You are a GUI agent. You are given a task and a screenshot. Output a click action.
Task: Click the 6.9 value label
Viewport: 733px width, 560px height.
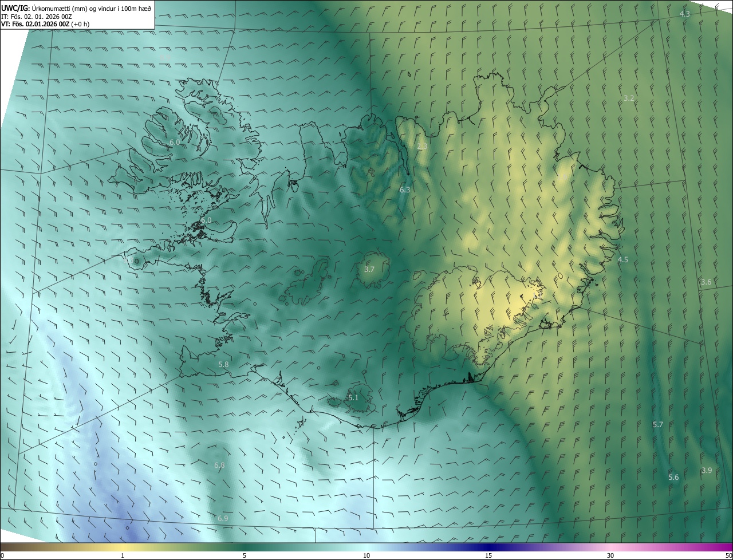pyautogui.click(x=223, y=519)
